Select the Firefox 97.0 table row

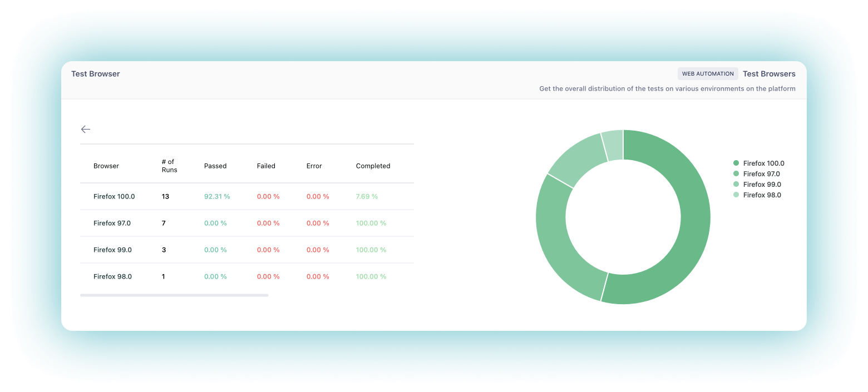pos(112,223)
